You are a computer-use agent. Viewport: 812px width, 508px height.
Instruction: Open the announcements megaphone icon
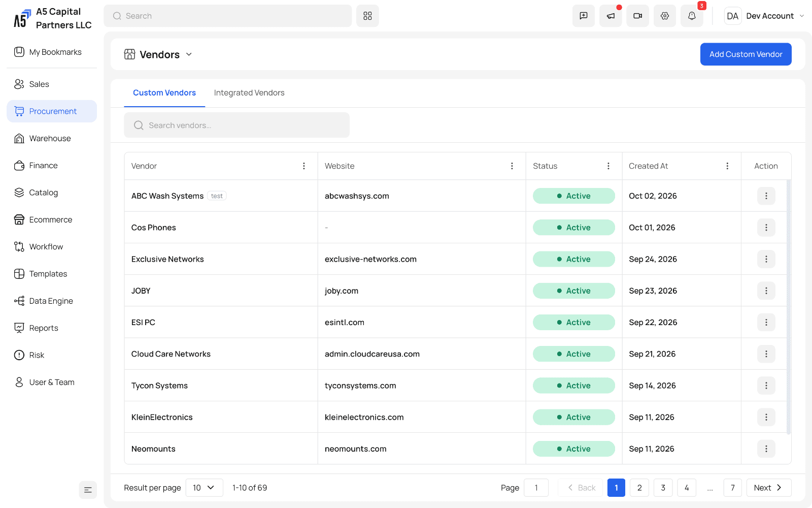point(611,16)
